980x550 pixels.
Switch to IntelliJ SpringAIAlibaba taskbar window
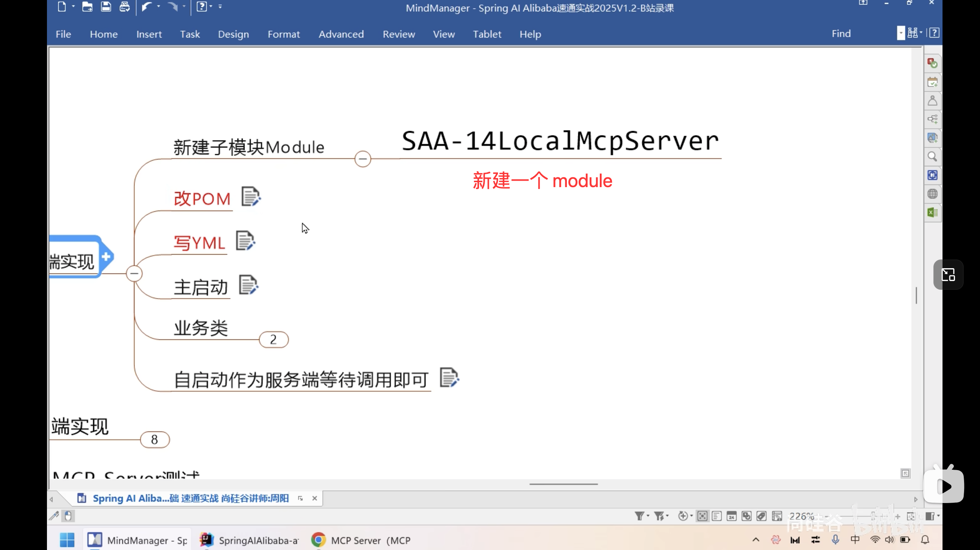(250, 540)
